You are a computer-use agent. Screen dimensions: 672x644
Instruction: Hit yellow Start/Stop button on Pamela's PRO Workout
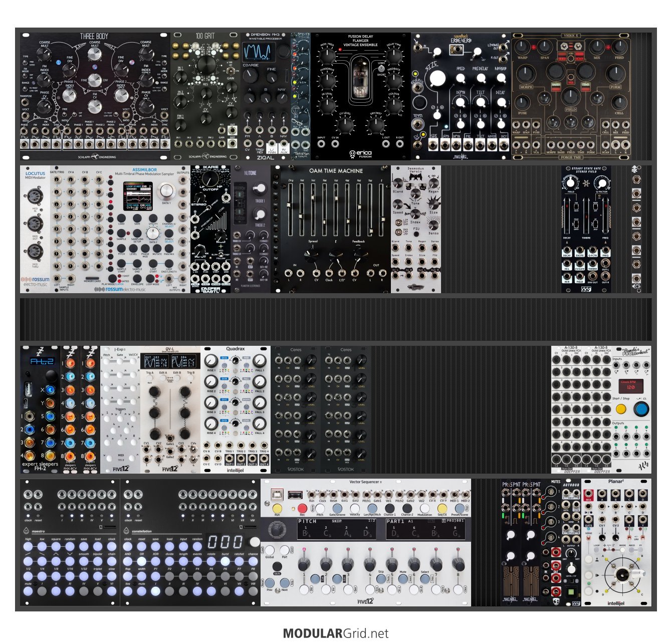(x=621, y=409)
